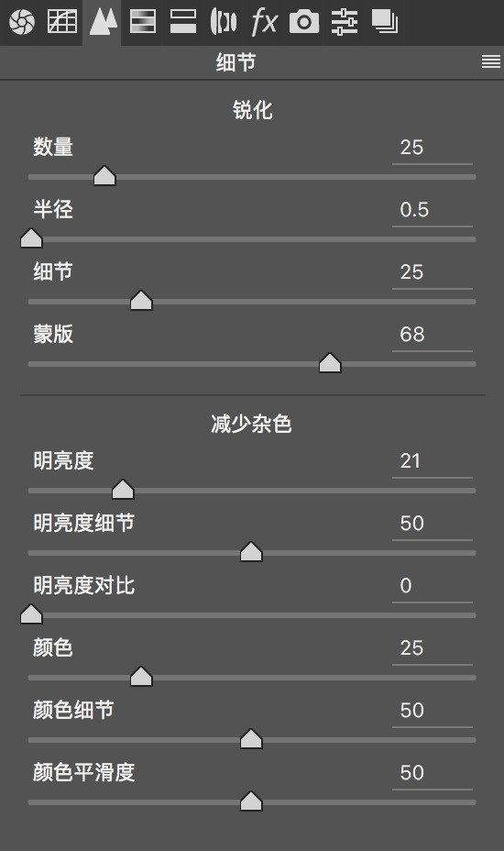Open the HSL adjustments panel icon
The width and height of the screenshot is (504, 851).
143,22
